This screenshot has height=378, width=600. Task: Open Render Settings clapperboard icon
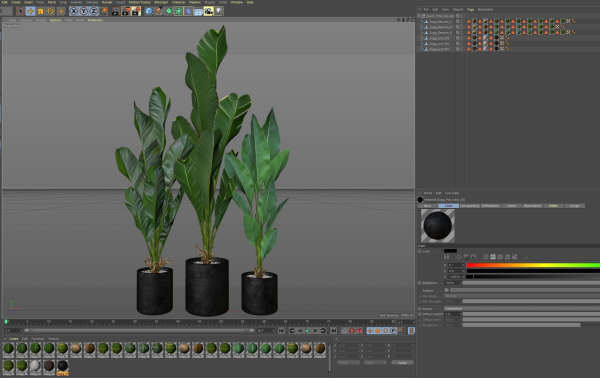pyautogui.click(x=136, y=11)
